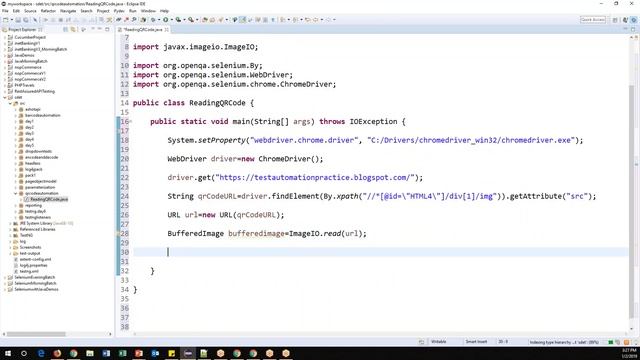
Task: Select extent-config.xml file in tree
Action: point(36,259)
